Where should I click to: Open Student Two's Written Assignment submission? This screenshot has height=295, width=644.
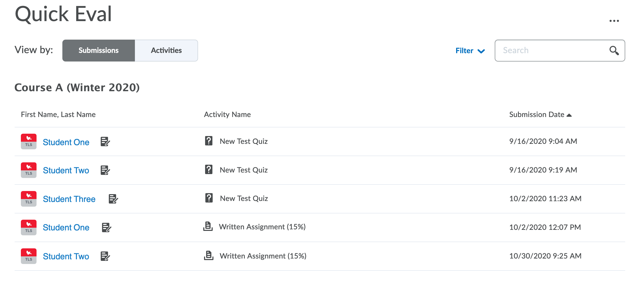pyautogui.click(x=66, y=256)
